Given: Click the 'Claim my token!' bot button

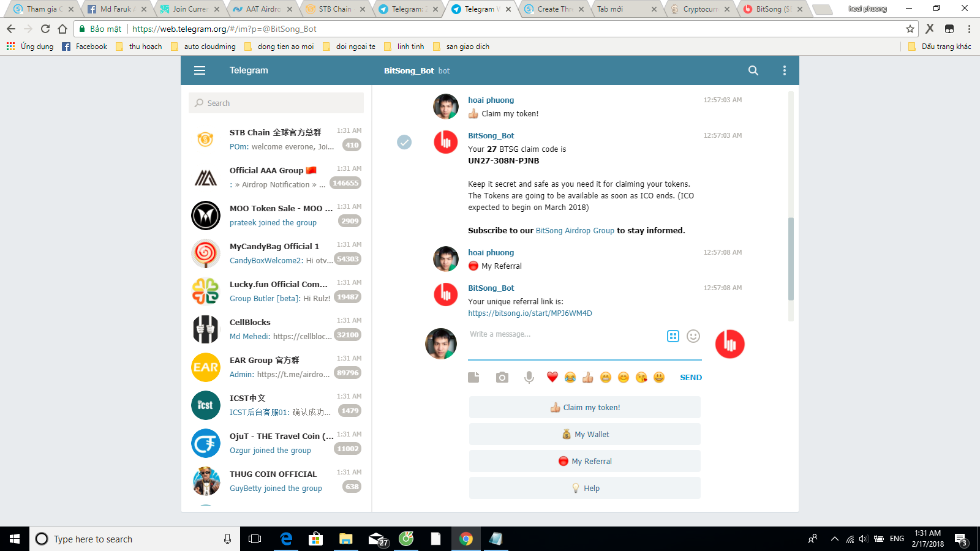Looking at the screenshot, I should pos(585,407).
